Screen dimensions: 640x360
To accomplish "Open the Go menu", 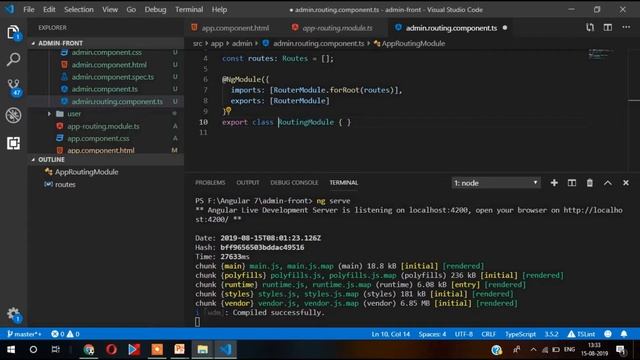I will pos(131,9).
